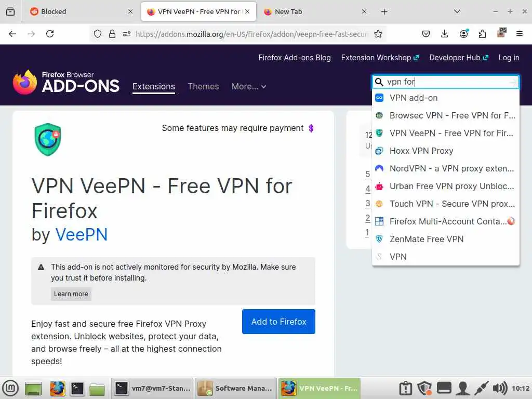Click the address bar URL field
Viewport: 532px width, 399px height.
pos(251,34)
